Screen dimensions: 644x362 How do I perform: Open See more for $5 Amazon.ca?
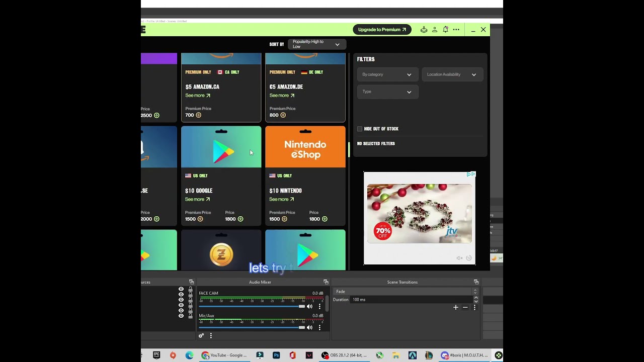tap(198, 96)
